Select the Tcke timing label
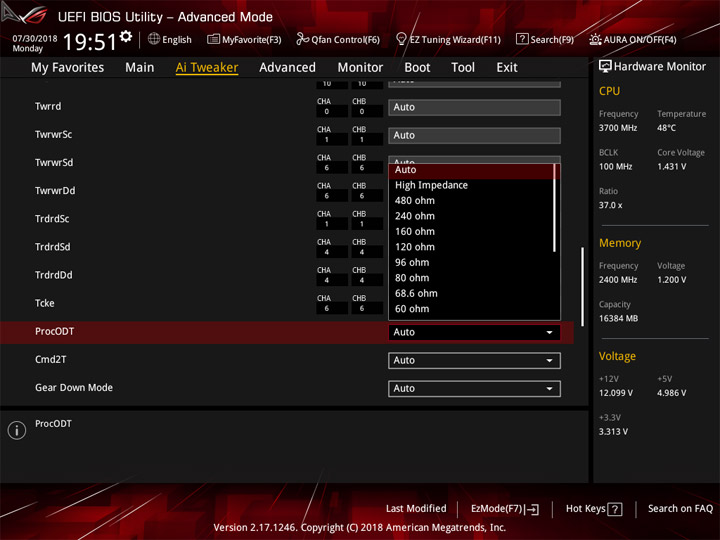 click(x=45, y=303)
